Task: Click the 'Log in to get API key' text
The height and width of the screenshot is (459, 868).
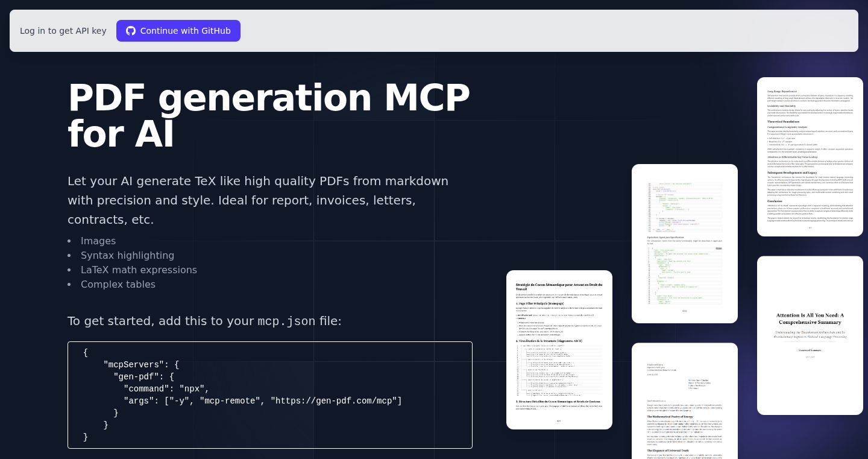Action: click(x=63, y=31)
